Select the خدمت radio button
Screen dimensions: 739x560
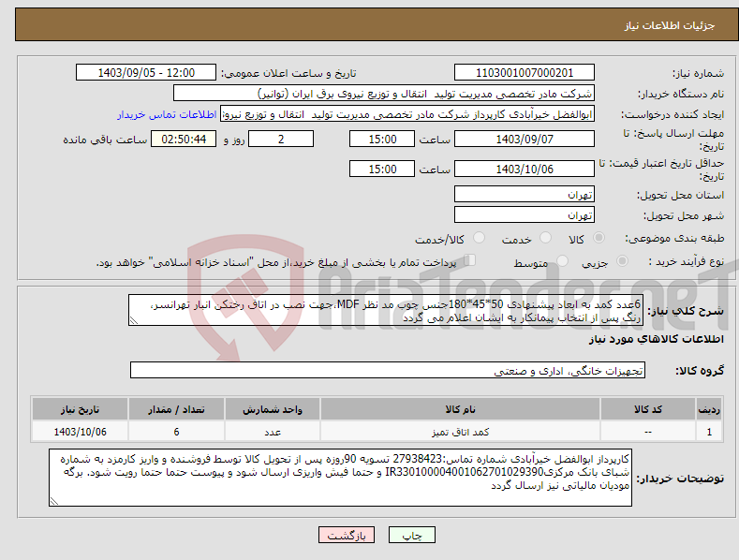(545, 238)
